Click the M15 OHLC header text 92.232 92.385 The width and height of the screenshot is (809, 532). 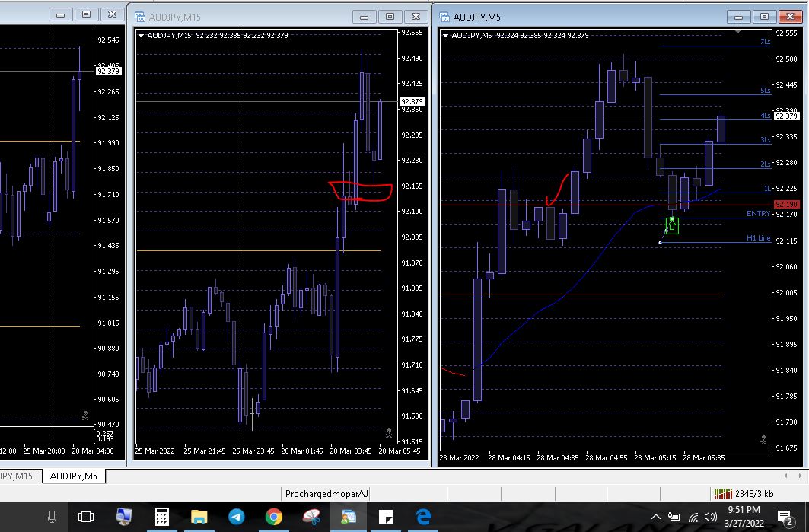point(218,36)
